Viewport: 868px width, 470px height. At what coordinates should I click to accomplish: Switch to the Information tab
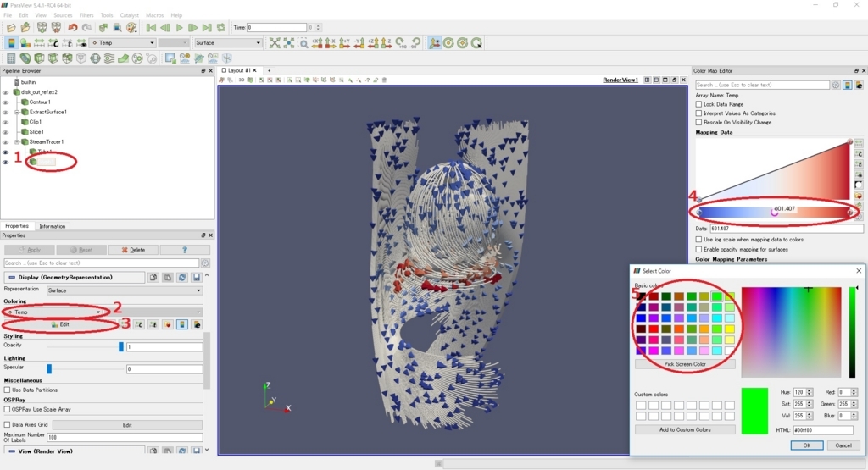point(52,226)
